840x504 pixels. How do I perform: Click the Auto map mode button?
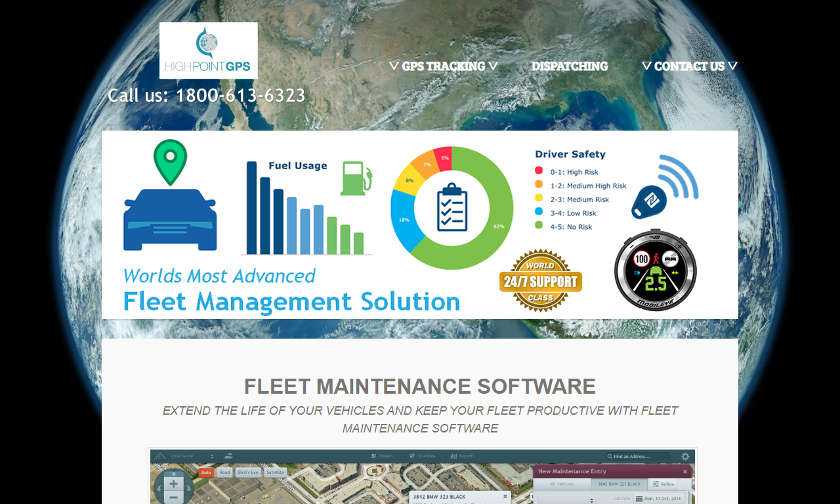pyautogui.click(x=206, y=472)
